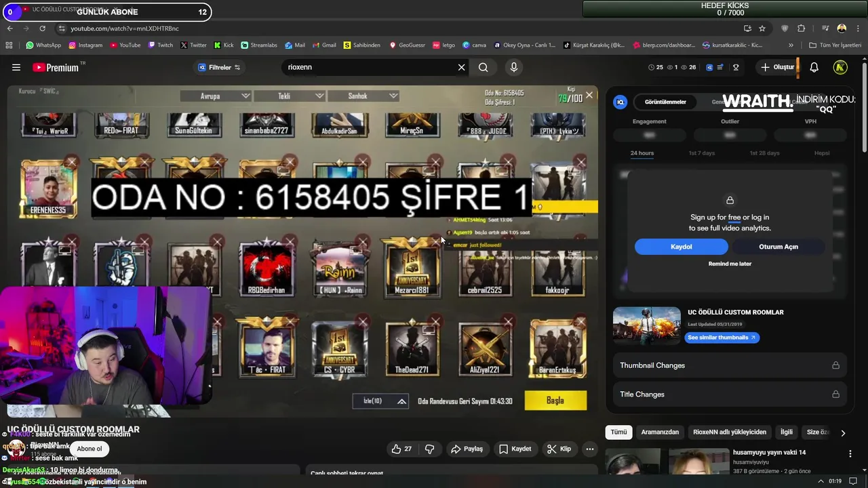Open the Avrupa server dropdown in game lobby
The width and height of the screenshot is (868, 488).
coord(216,96)
